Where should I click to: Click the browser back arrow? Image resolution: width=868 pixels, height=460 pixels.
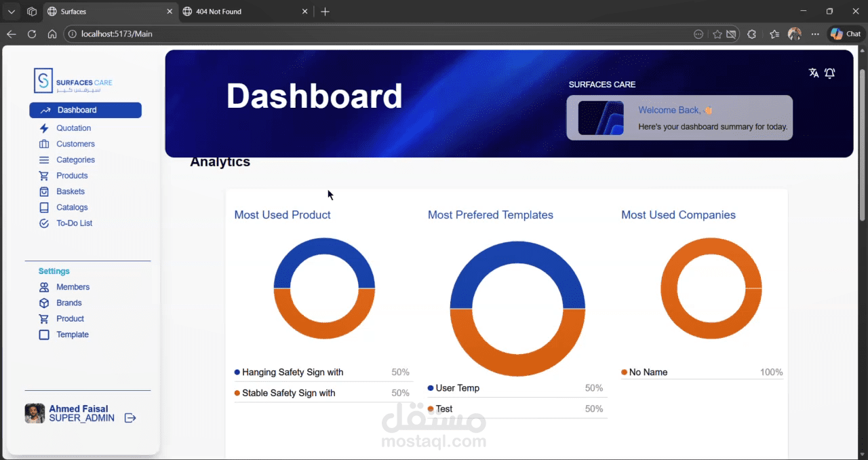click(x=12, y=34)
